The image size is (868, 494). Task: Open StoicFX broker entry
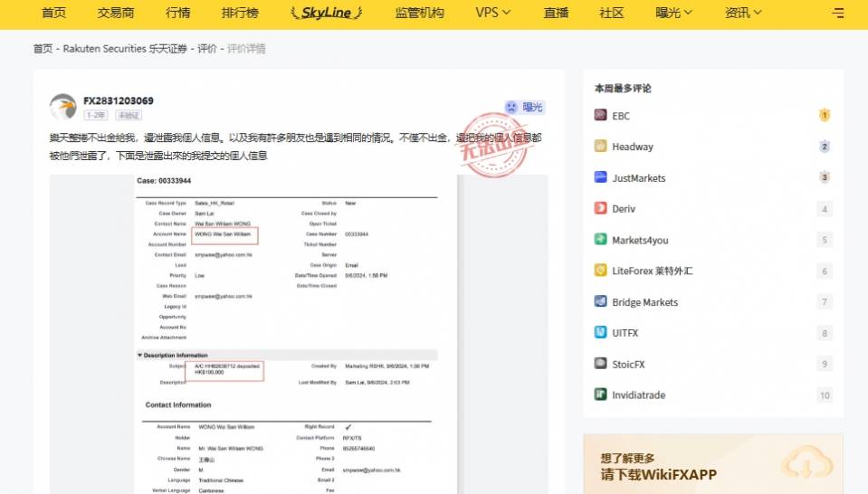(x=628, y=364)
